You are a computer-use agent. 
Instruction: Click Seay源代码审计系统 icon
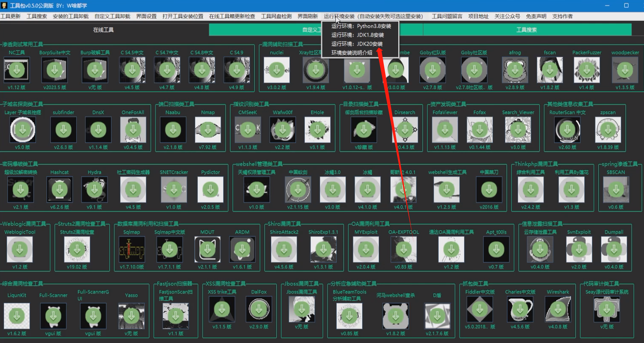[607, 309]
